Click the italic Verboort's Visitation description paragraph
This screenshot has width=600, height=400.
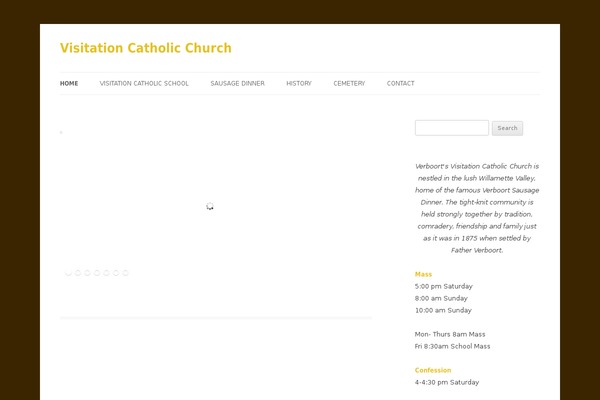[477, 208]
